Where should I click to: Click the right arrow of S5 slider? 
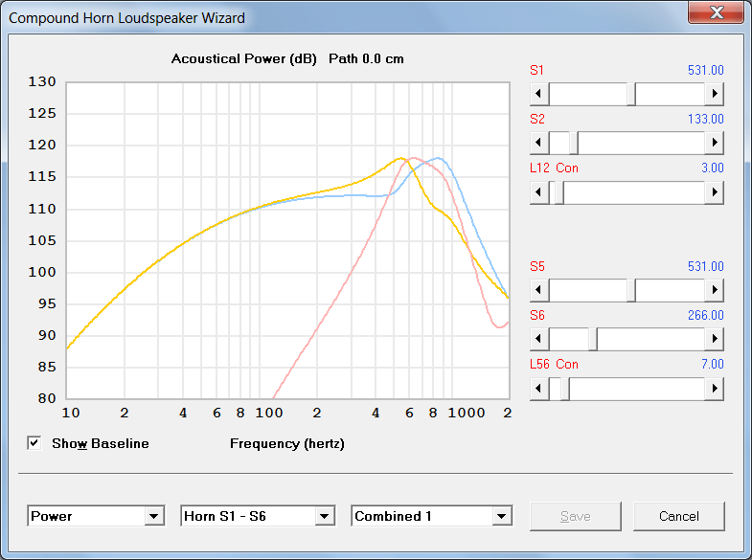point(714,290)
